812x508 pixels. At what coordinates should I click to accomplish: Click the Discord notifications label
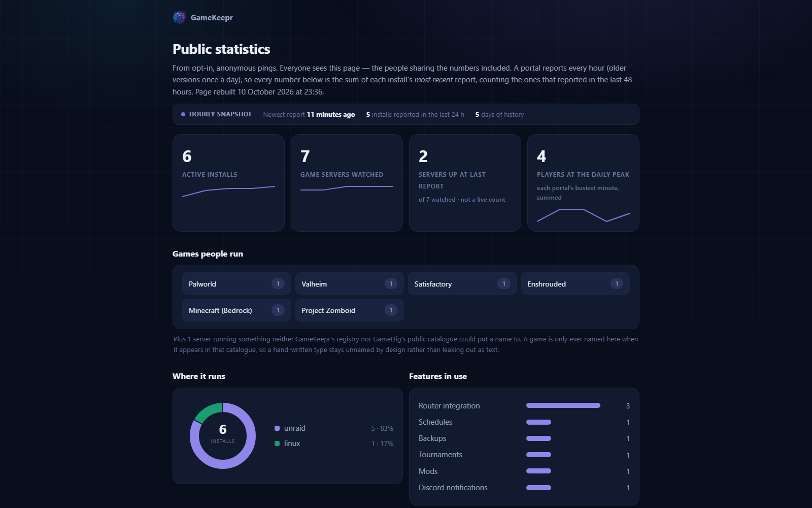(x=453, y=488)
